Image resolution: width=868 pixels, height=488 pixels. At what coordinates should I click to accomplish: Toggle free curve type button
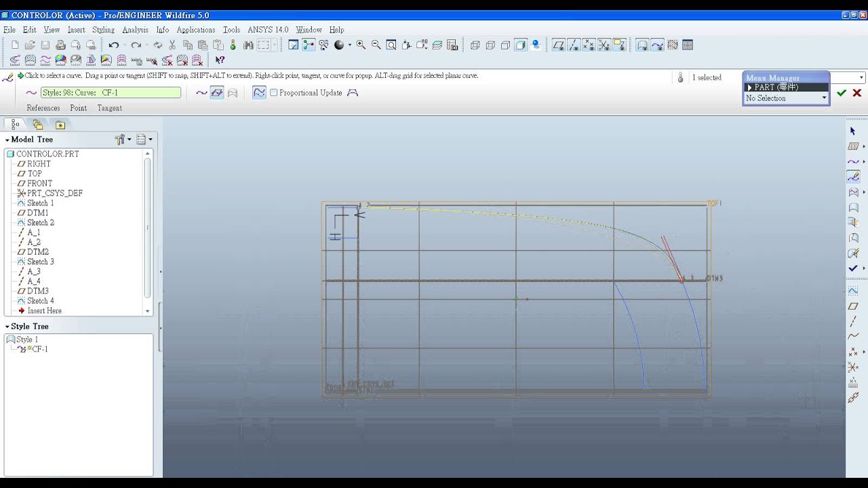[201, 93]
